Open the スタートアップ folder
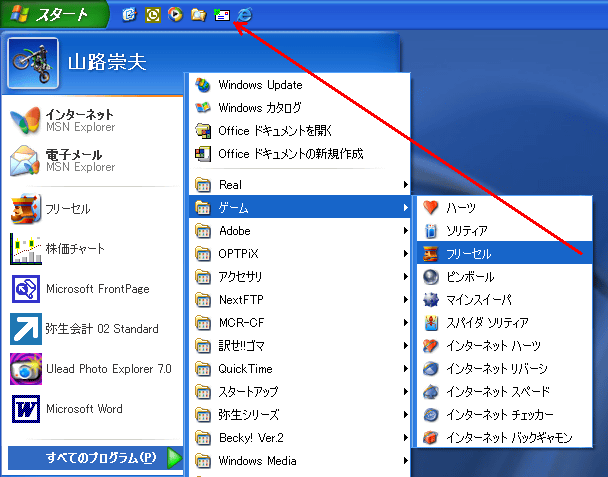608x477 pixels. click(299, 392)
